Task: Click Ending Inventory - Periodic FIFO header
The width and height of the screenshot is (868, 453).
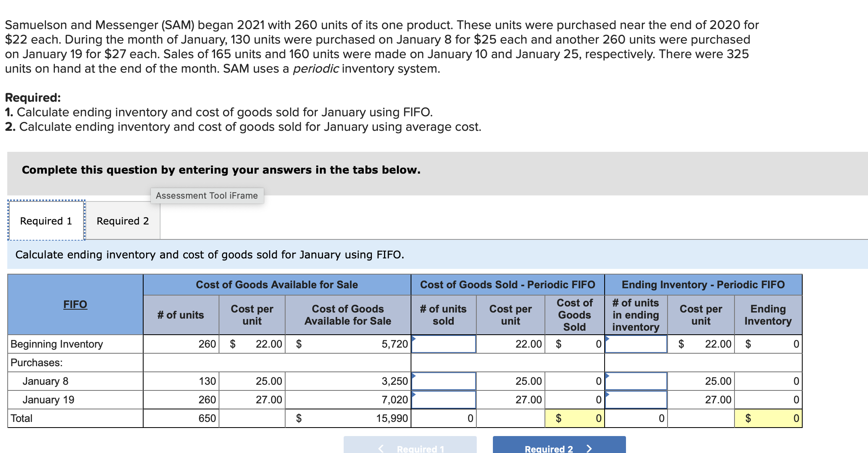Action: tap(703, 285)
